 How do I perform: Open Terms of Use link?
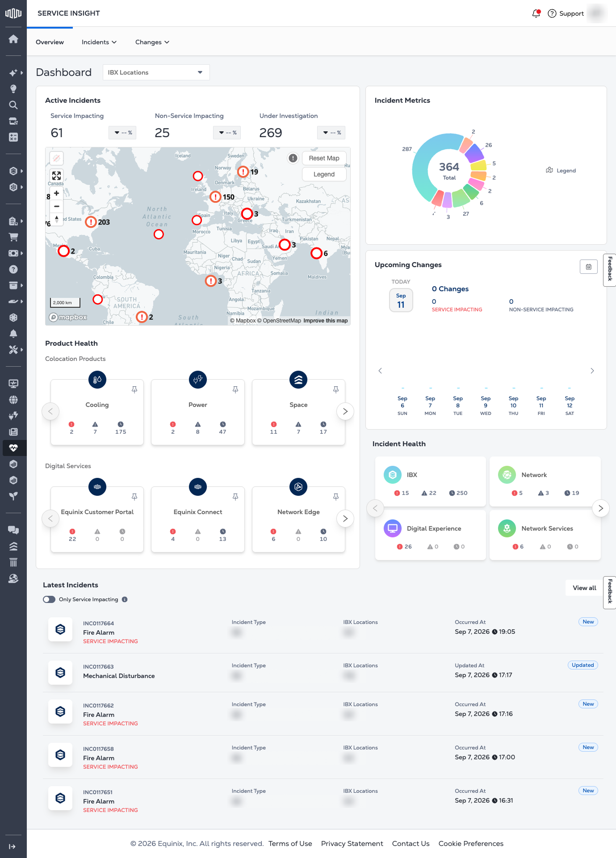[290, 843]
